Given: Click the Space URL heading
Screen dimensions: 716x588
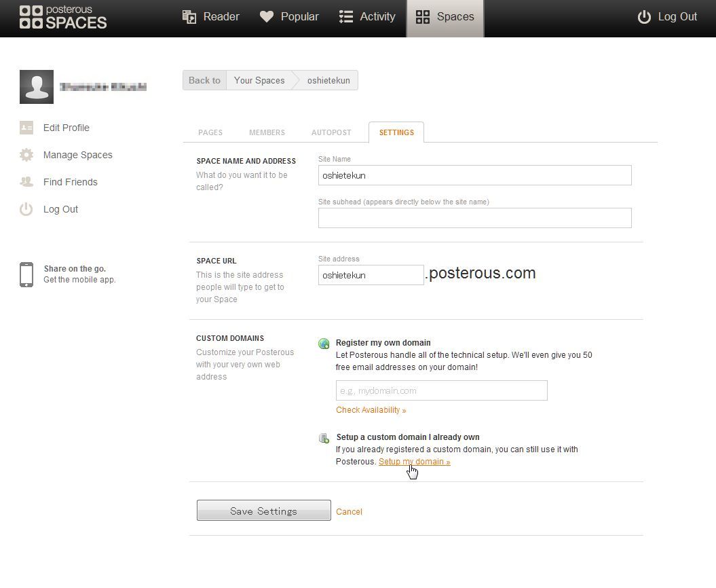Looking at the screenshot, I should click(x=216, y=261).
